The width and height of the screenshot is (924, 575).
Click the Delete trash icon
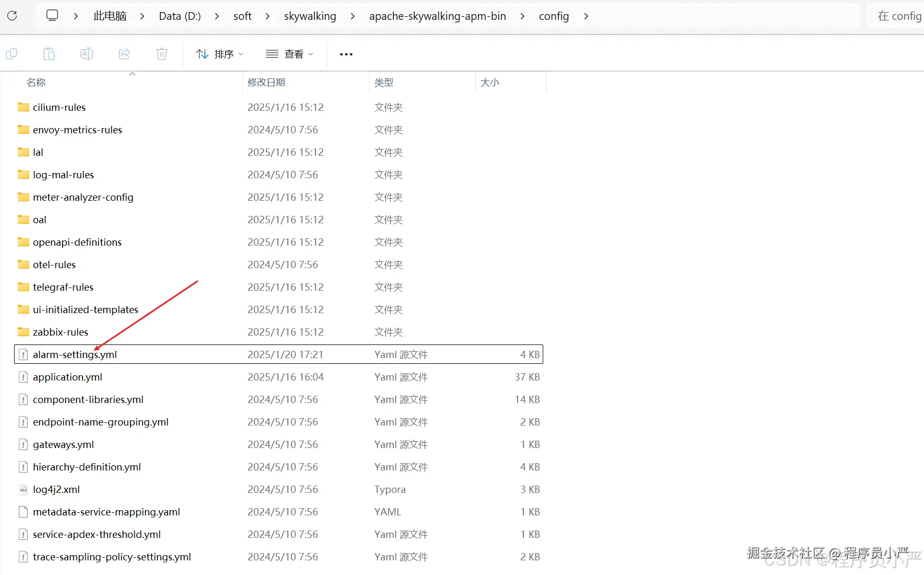coord(162,54)
